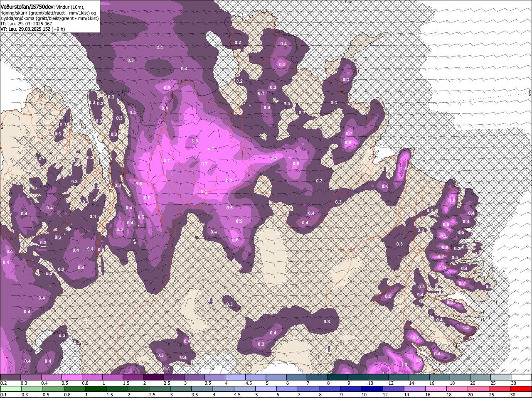The width and height of the screenshot is (532, 398).
Task: Click the lower legend swatch starting at 14
Action: pos(415,389)
